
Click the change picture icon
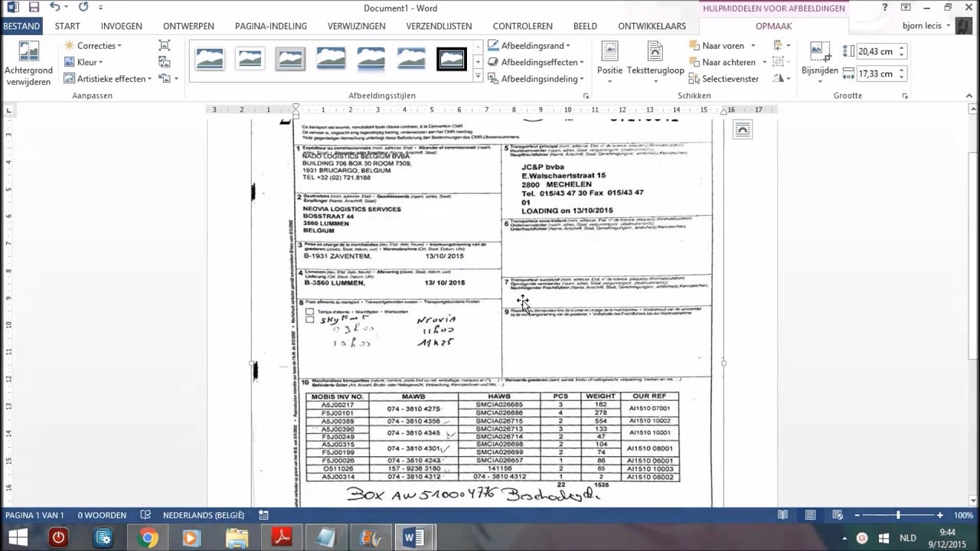[x=165, y=62]
